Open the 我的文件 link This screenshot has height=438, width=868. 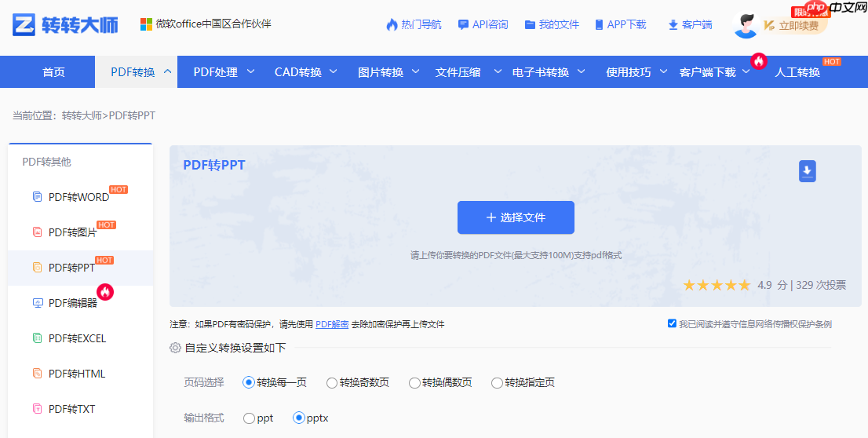[x=559, y=24]
